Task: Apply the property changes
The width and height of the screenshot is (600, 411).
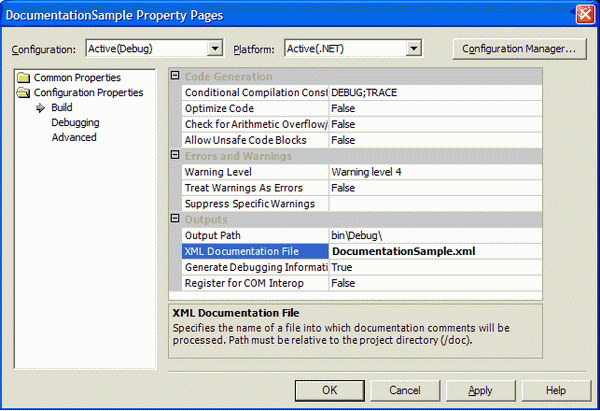Action: point(480,390)
